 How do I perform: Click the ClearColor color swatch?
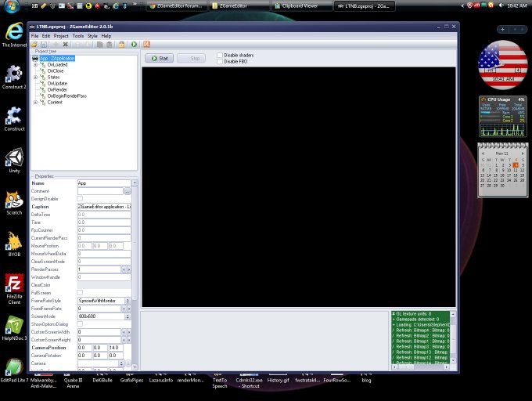(104, 285)
